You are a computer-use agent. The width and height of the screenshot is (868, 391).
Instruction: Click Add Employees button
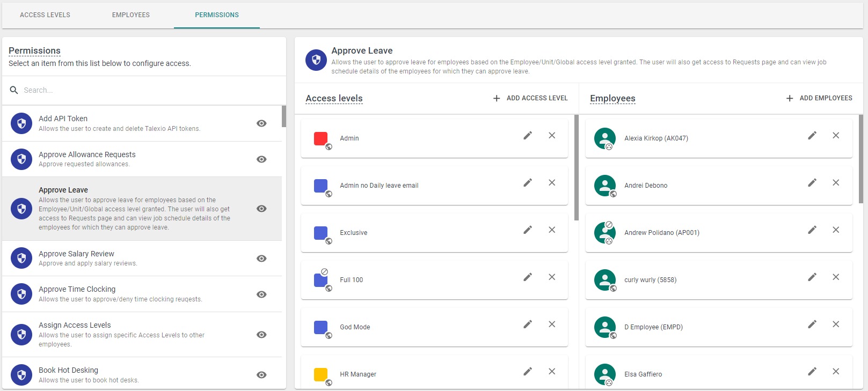pyautogui.click(x=819, y=98)
